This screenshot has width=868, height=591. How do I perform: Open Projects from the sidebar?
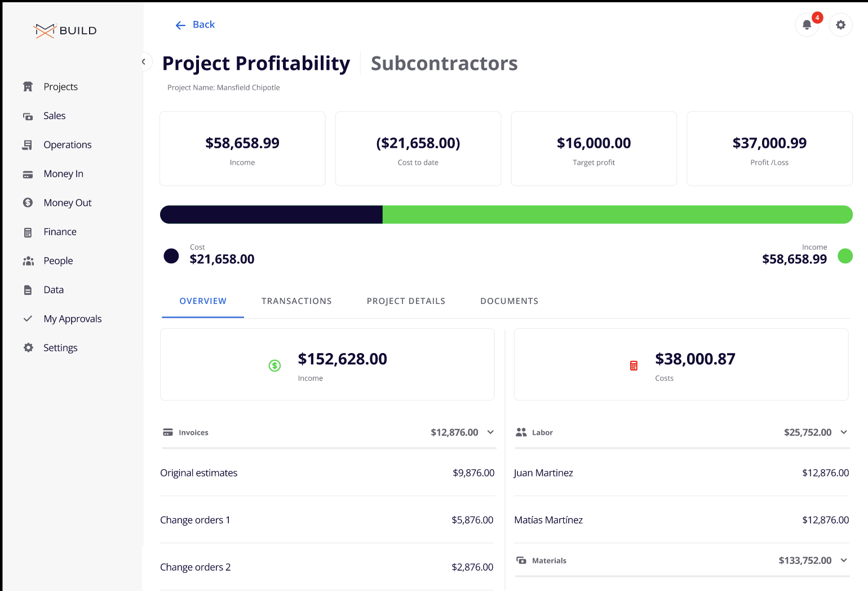[60, 87]
